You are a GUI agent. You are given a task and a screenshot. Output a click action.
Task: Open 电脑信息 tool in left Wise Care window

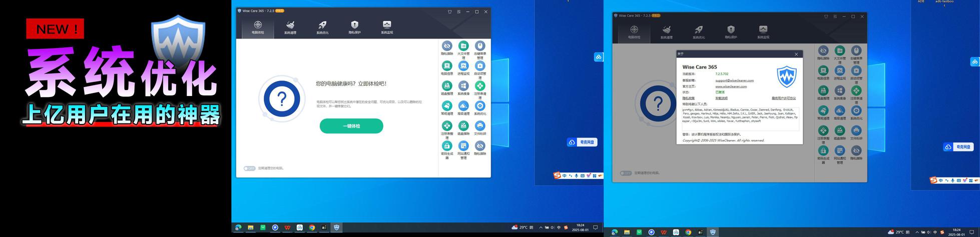coord(447,68)
